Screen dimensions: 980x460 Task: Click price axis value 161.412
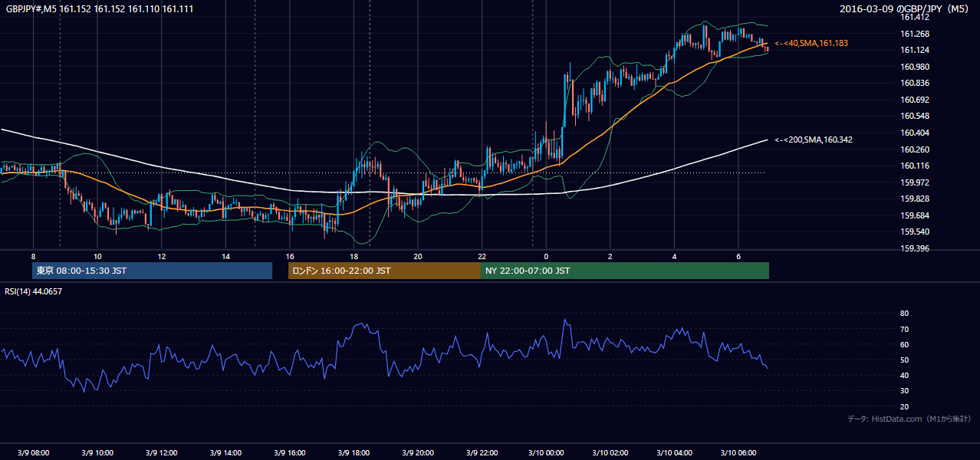point(914,17)
